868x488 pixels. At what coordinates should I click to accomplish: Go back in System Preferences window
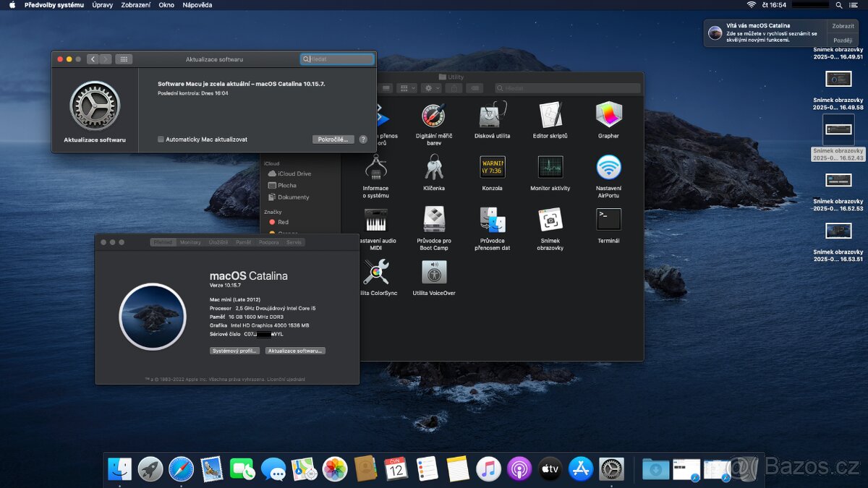coord(93,59)
